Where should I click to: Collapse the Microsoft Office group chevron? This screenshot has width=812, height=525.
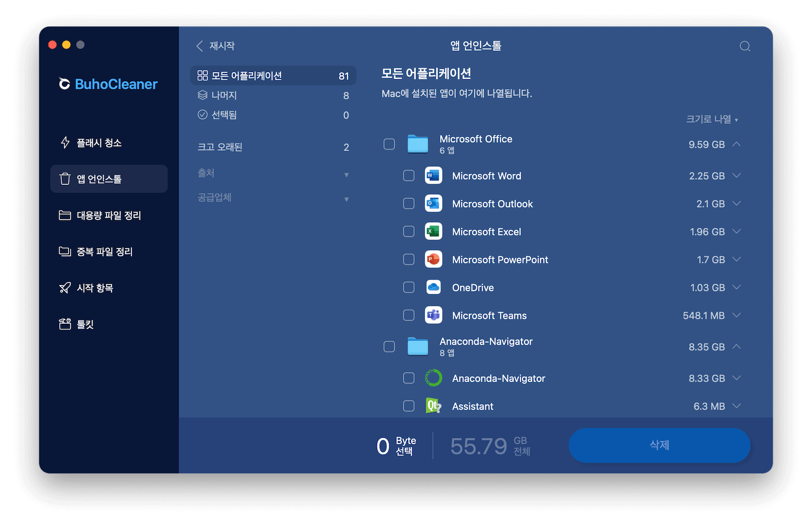737,144
